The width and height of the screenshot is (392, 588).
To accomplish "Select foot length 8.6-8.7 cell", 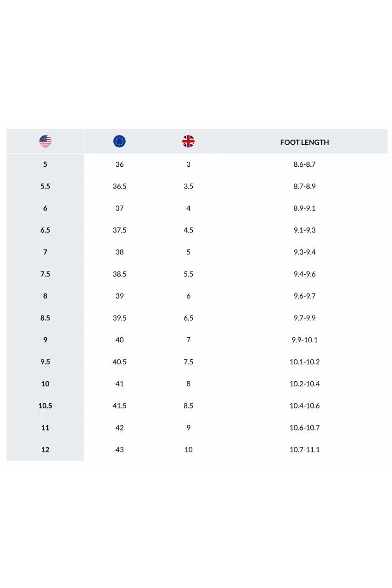I will pos(304,164).
